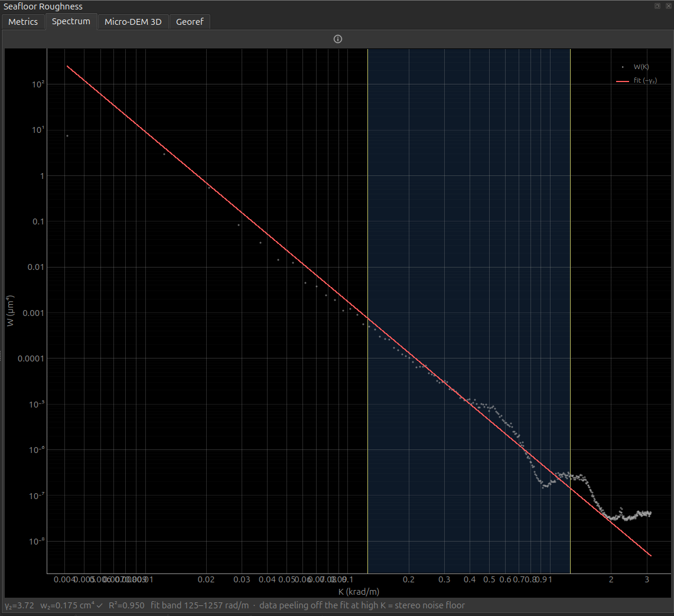Click the '10⁻⁵' y-axis tick label
The height and width of the screenshot is (616, 674).
pos(37,405)
